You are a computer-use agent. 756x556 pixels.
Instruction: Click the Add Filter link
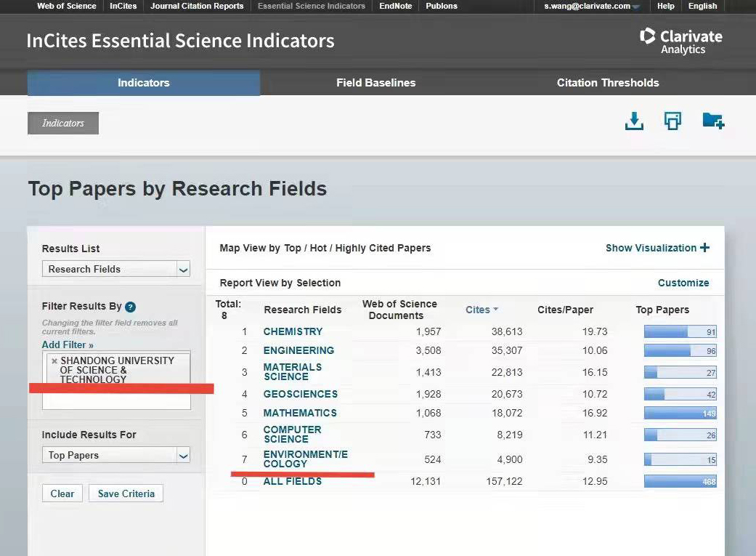point(68,345)
